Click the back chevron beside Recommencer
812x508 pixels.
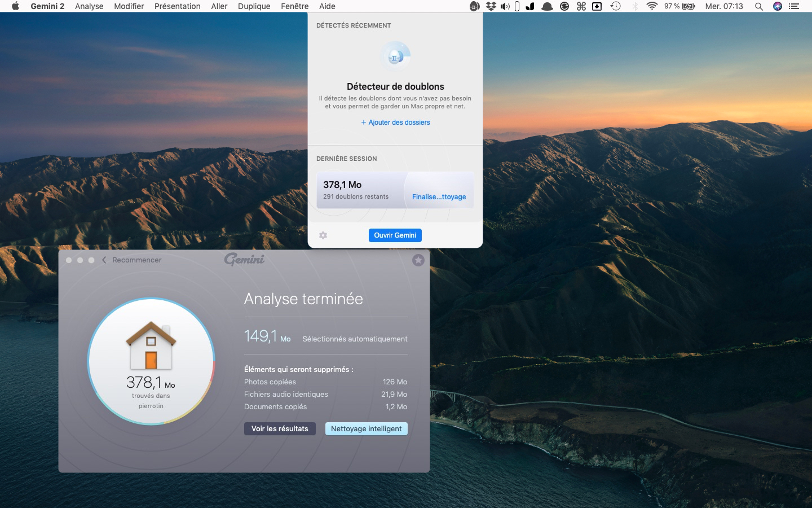click(104, 260)
